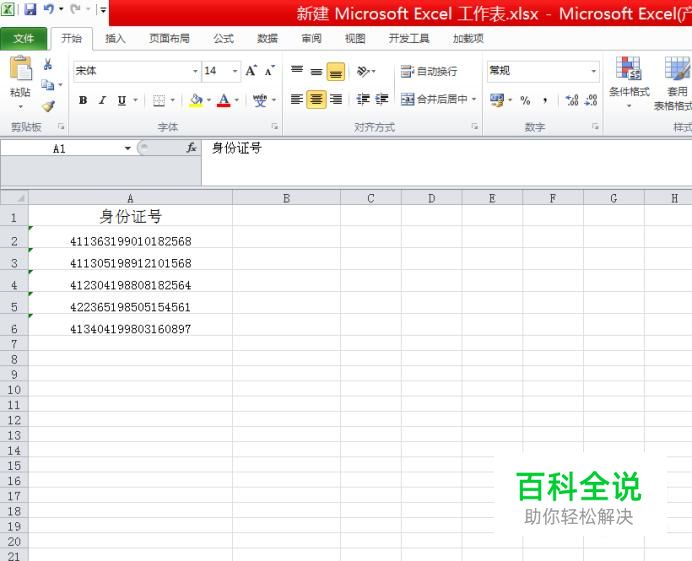Image resolution: width=692 pixels, height=561 pixels.
Task: Select cell with 411363199010182568
Action: click(131, 237)
